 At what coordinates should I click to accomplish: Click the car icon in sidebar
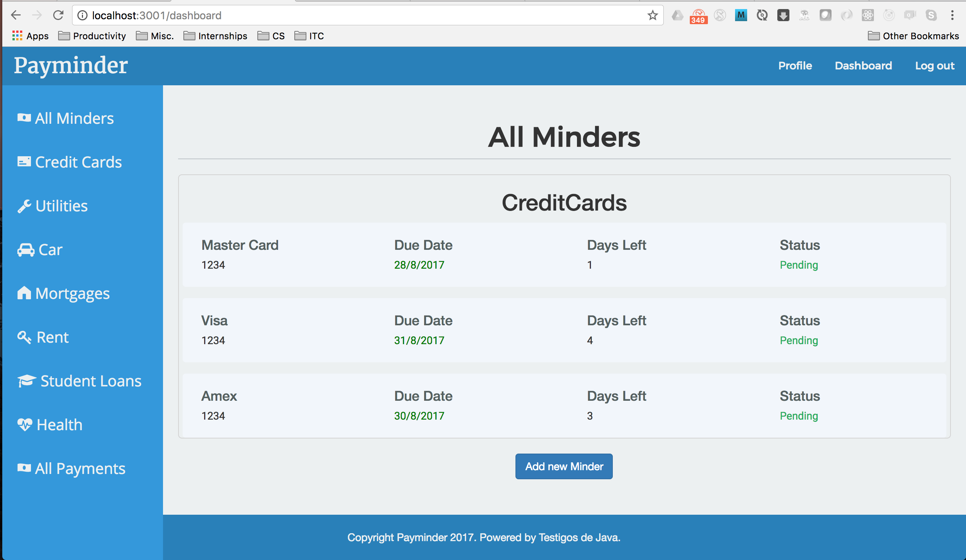click(25, 250)
